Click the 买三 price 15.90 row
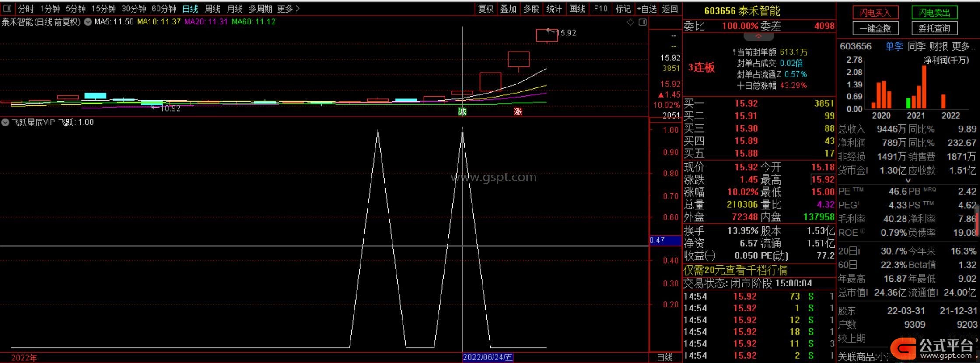This screenshot has width=980, height=363. [759, 128]
